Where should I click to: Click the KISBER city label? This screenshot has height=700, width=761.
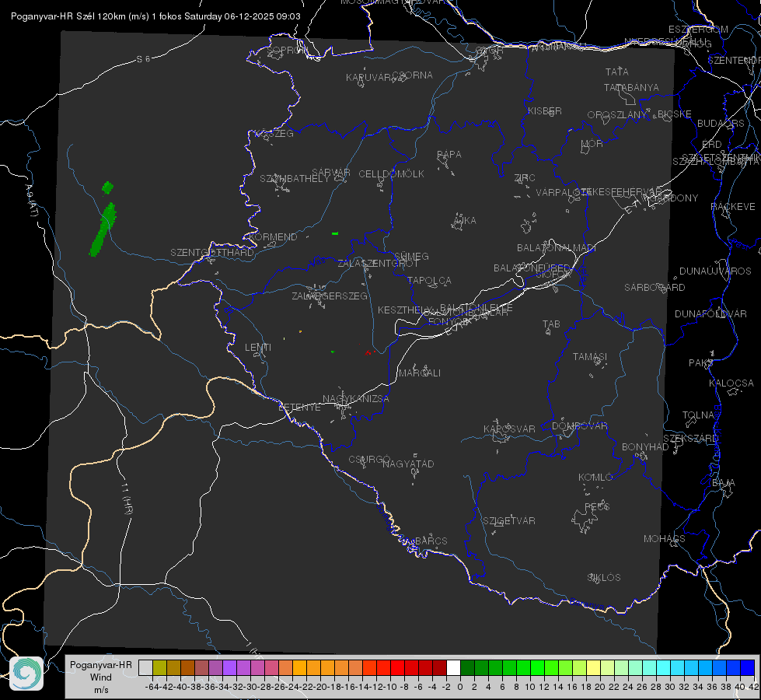point(545,110)
